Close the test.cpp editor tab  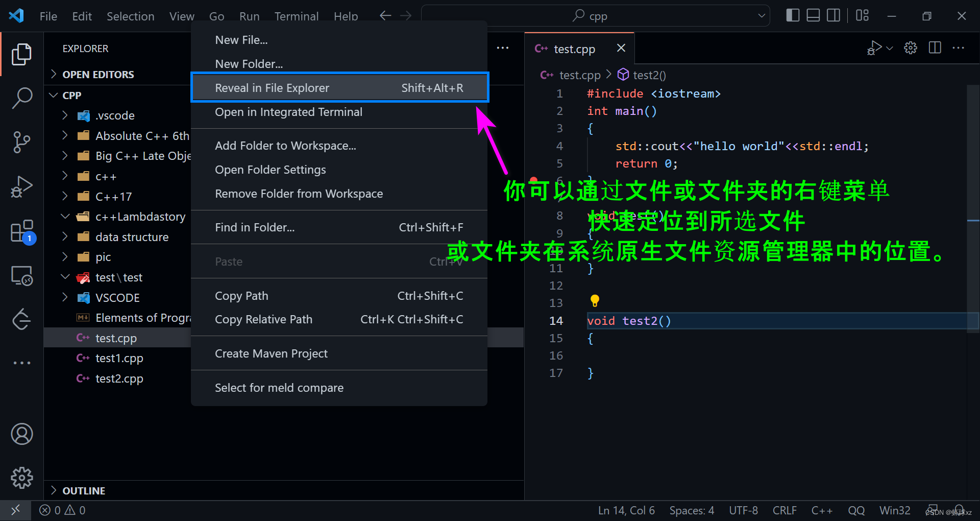coord(621,48)
